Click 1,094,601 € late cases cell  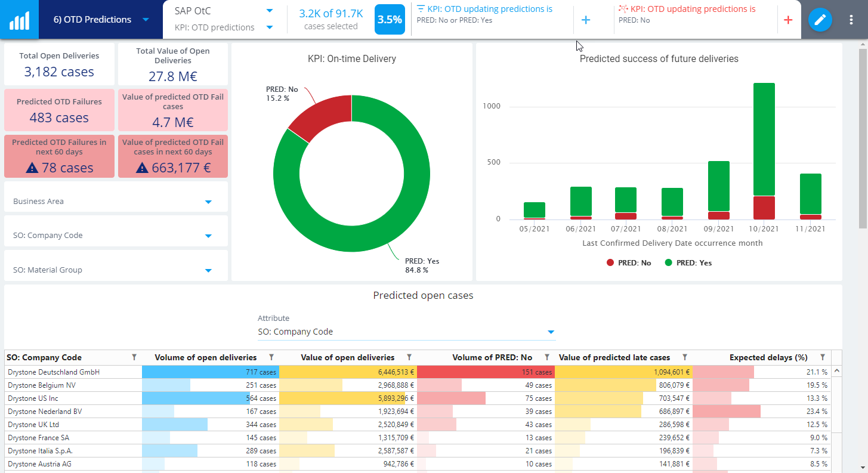(x=623, y=372)
